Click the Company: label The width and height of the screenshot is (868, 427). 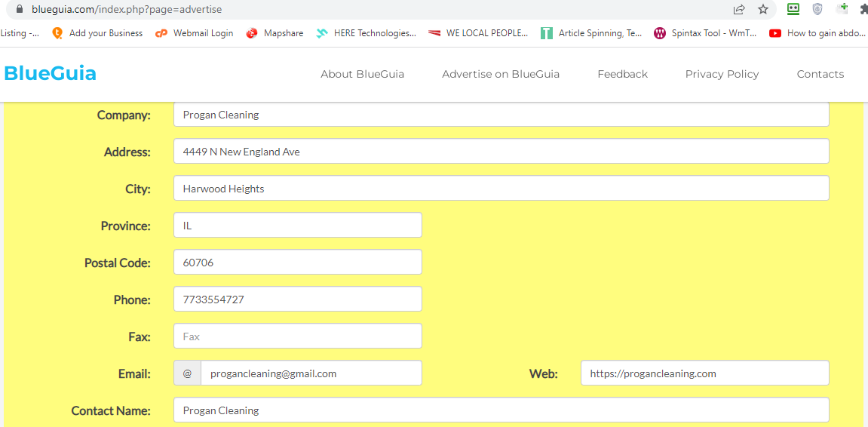124,115
